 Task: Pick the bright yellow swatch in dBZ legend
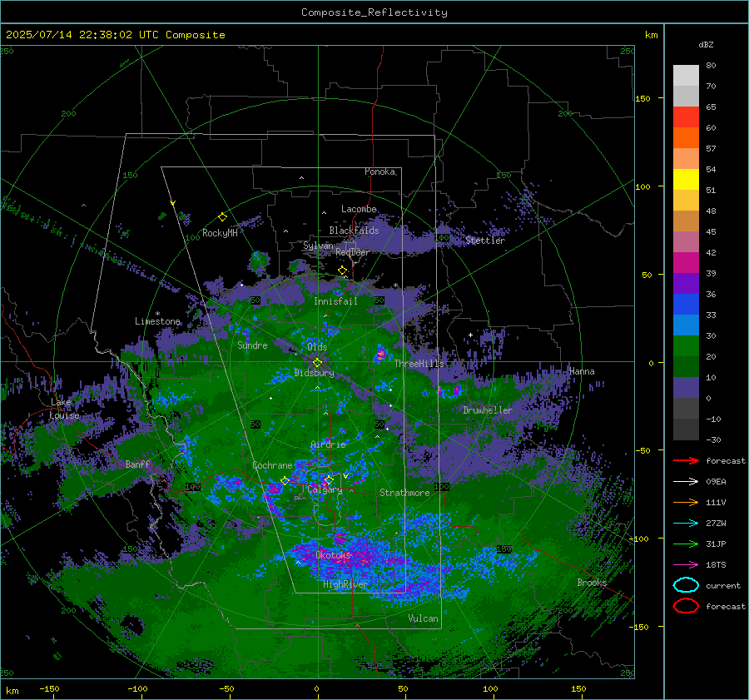pyautogui.click(x=686, y=179)
